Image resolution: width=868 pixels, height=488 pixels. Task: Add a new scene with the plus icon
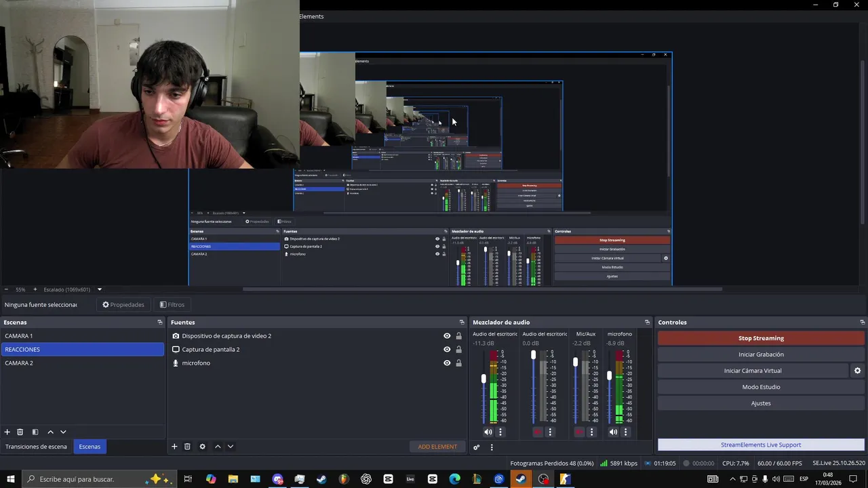(x=7, y=432)
